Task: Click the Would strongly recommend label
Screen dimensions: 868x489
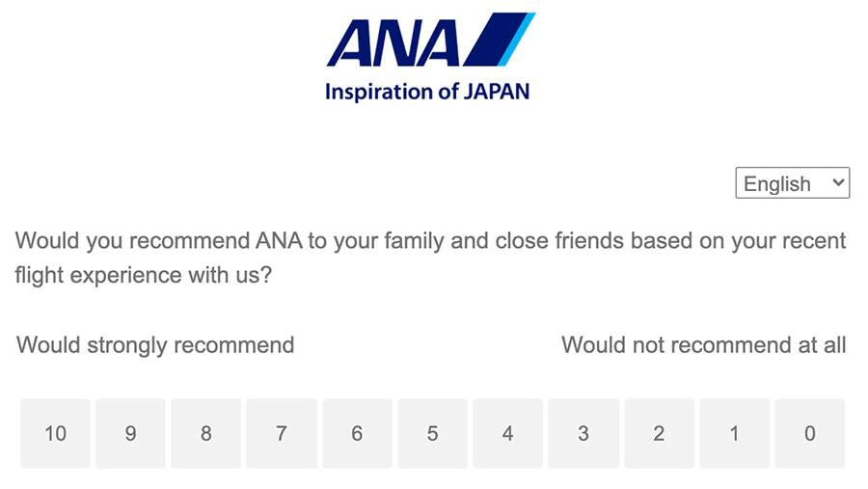Action: [x=155, y=345]
